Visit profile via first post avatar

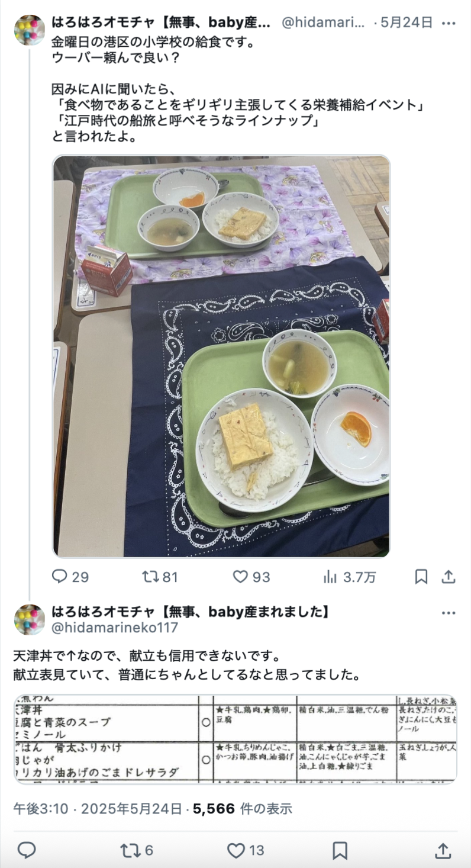pyautogui.click(x=30, y=30)
